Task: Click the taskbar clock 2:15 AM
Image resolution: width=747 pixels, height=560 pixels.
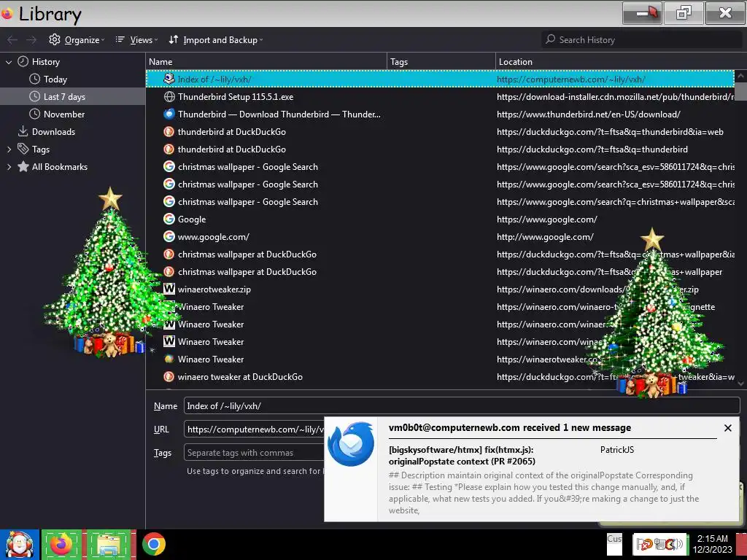Action: pos(712,544)
